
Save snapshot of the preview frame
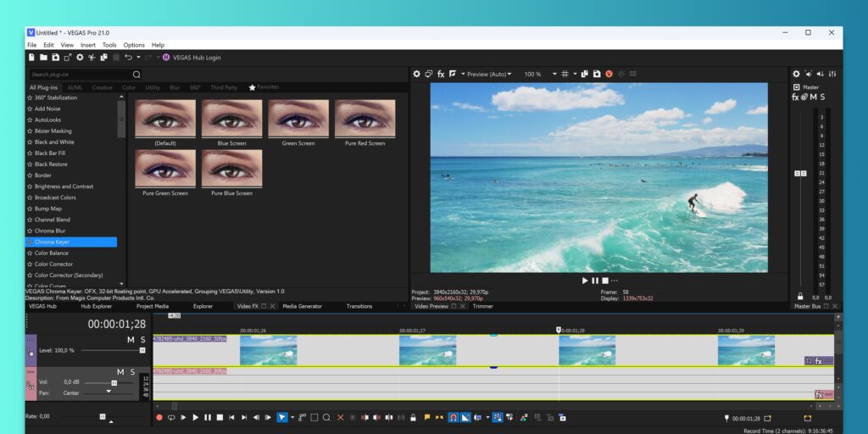coord(597,75)
